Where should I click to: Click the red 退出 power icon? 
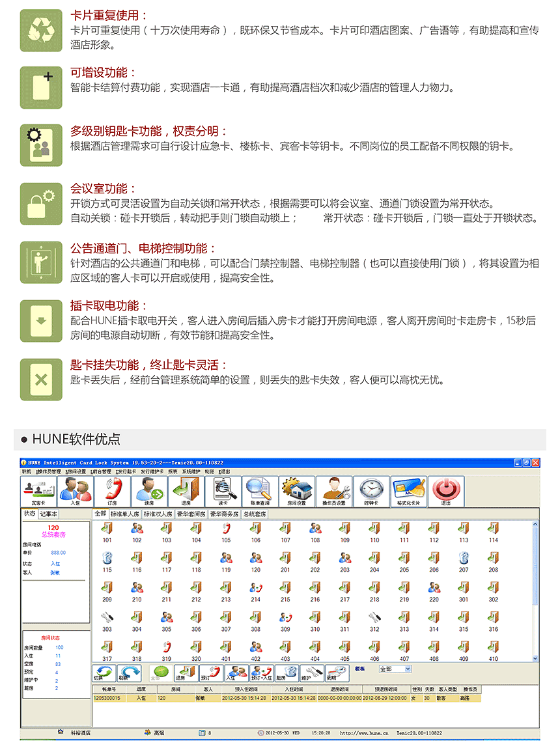point(445,492)
